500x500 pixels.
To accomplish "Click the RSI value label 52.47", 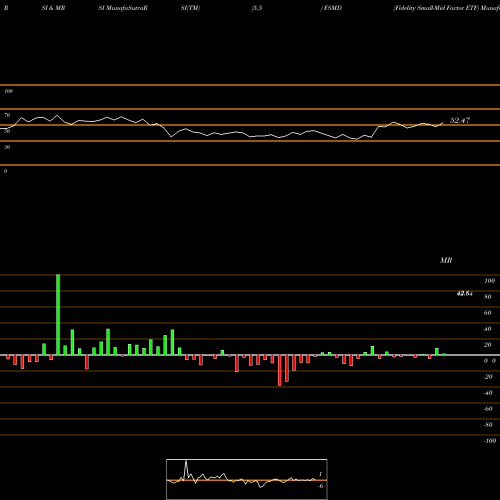I will (x=460, y=120).
